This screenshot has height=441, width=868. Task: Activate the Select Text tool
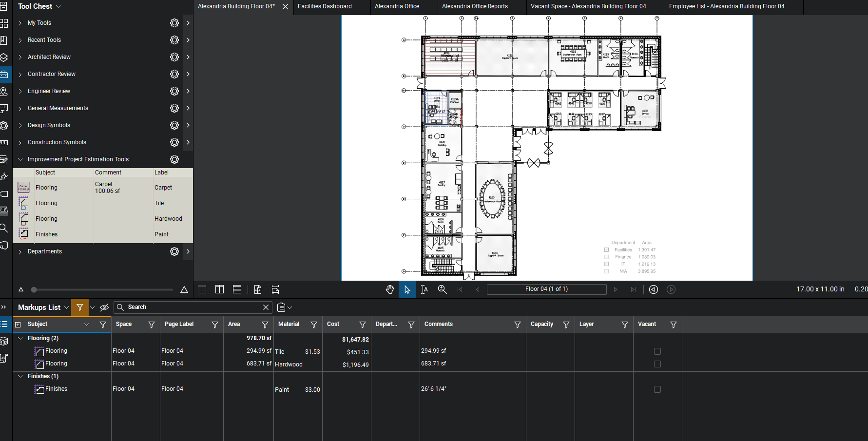(x=424, y=289)
